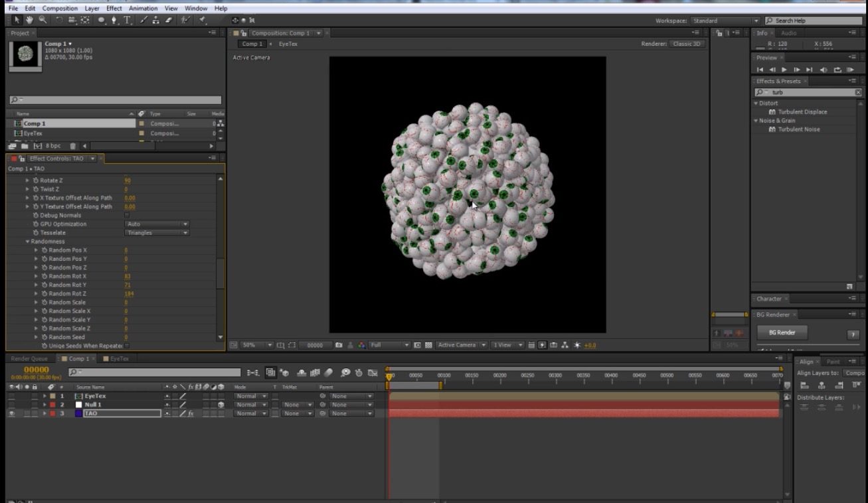Click TAO layer red label swatch
The height and width of the screenshot is (503, 868).
pyautogui.click(x=52, y=413)
